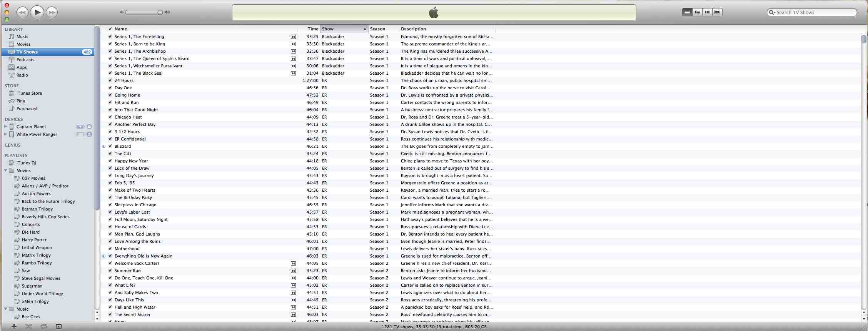868x331 pixels.
Task: Toggle shuffle mode
Action: click(28, 326)
